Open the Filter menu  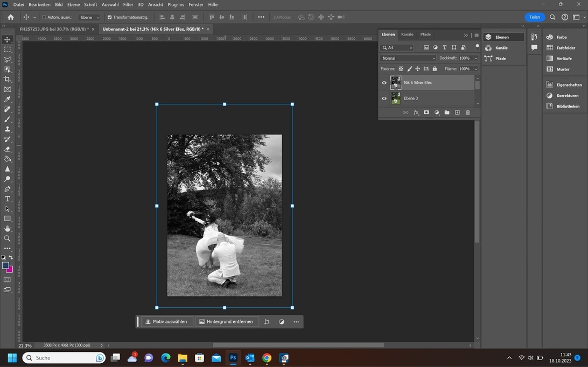[x=128, y=4]
